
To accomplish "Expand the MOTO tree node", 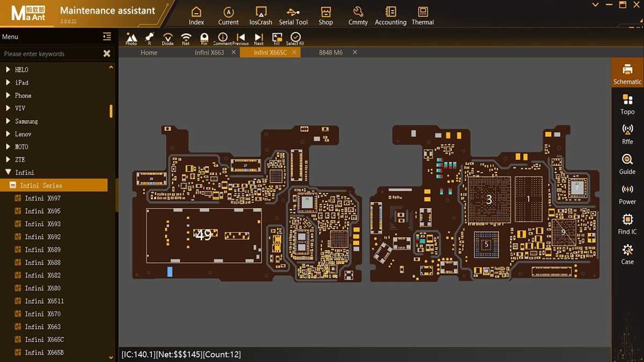I will point(8,147).
